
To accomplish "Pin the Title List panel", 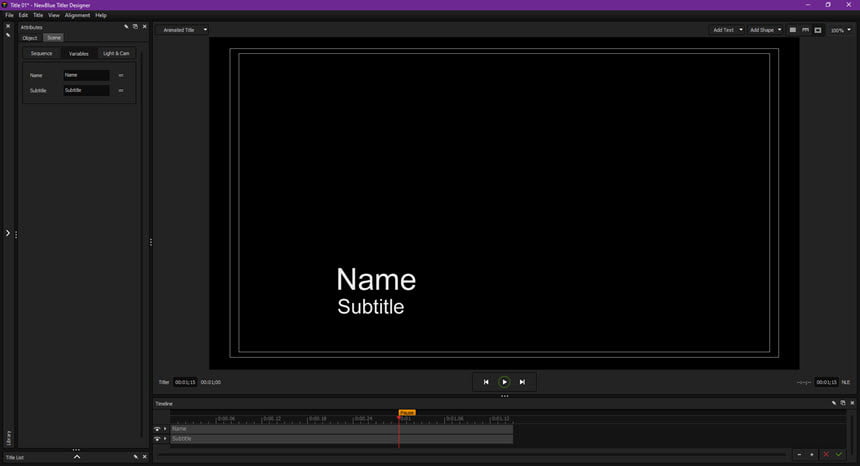I will pyautogui.click(x=135, y=457).
